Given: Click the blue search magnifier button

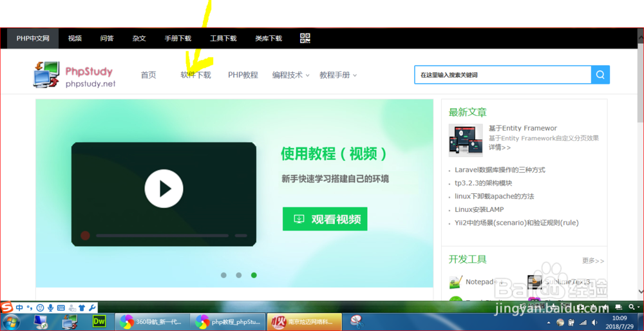Looking at the screenshot, I should [x=600, y=75].
